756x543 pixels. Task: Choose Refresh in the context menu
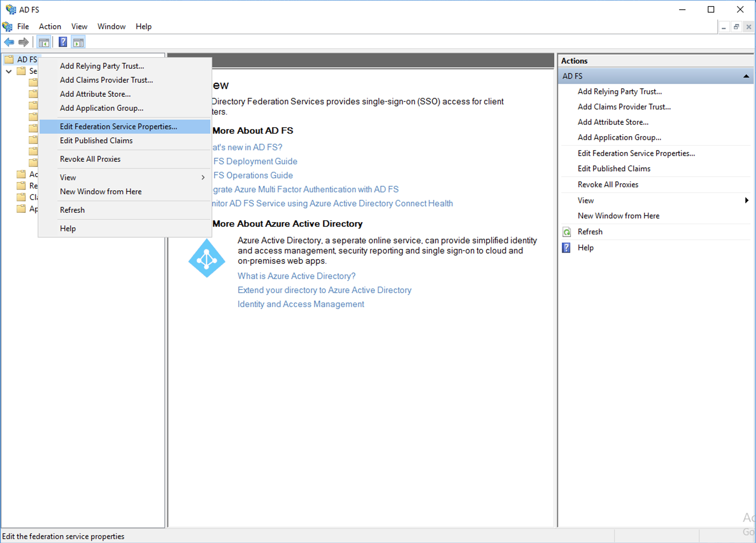coord(125,210)
